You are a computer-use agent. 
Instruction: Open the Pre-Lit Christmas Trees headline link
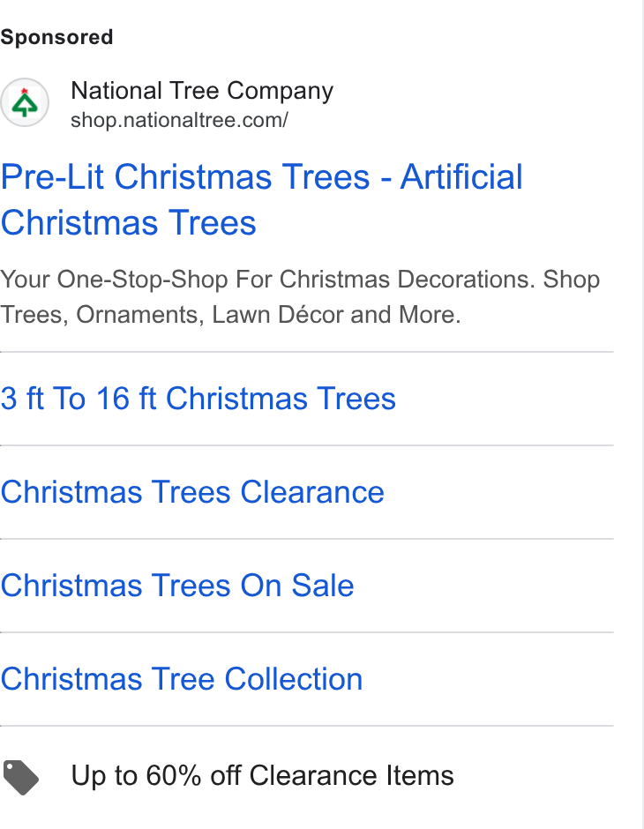[x=261, y=199]
